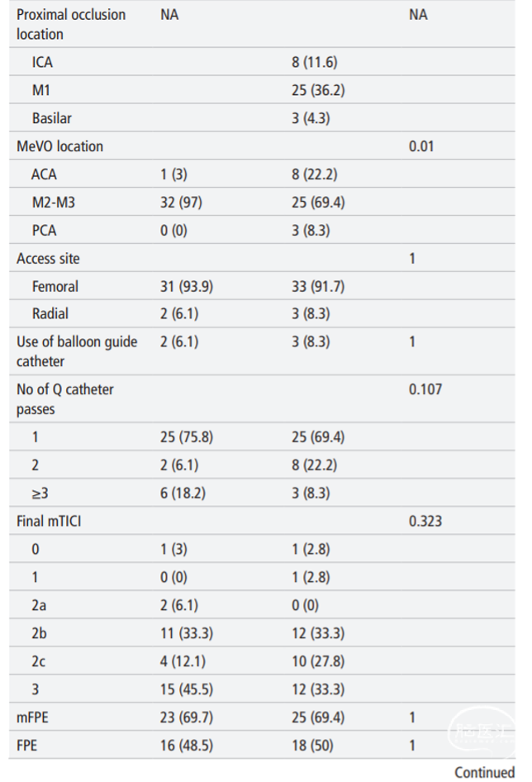
Task: Select the Proximal occlusion location row header
Action: tap(71, 25)
